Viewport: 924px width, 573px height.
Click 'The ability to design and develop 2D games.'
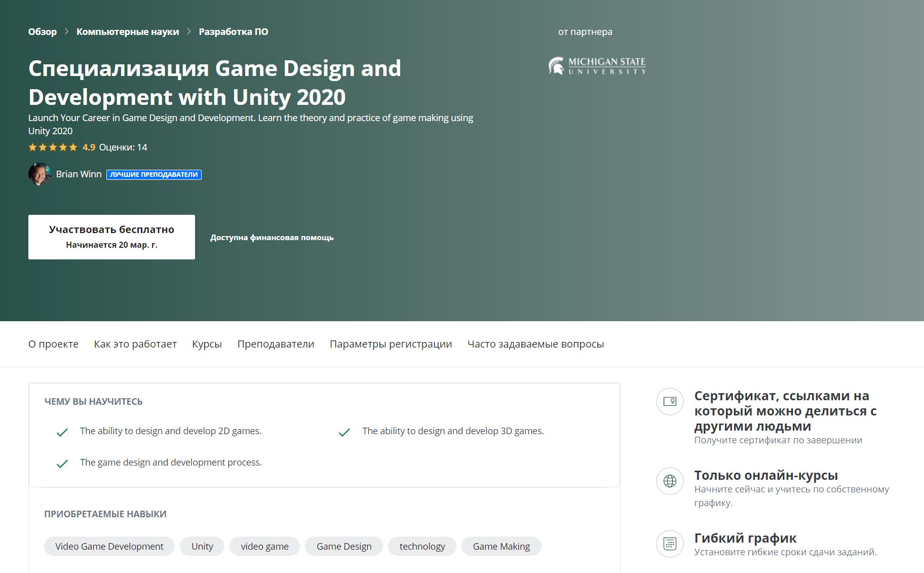pyautogui.click(x=171, y=431)
